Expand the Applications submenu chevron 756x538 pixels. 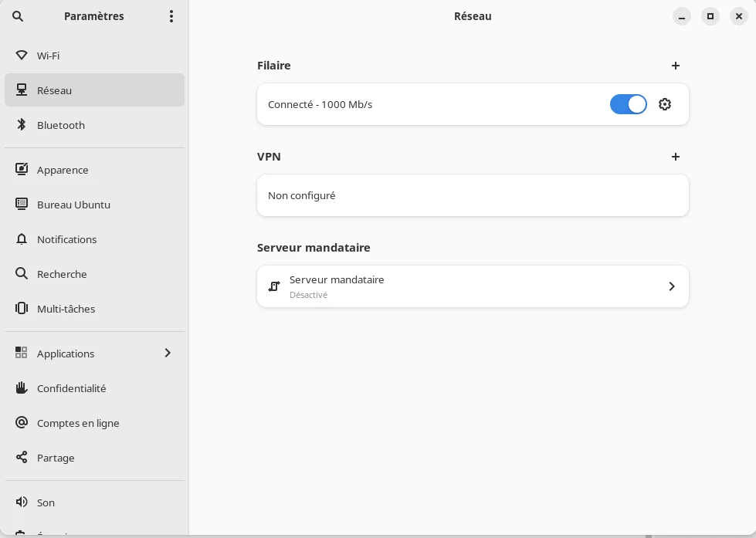(168, 353)
